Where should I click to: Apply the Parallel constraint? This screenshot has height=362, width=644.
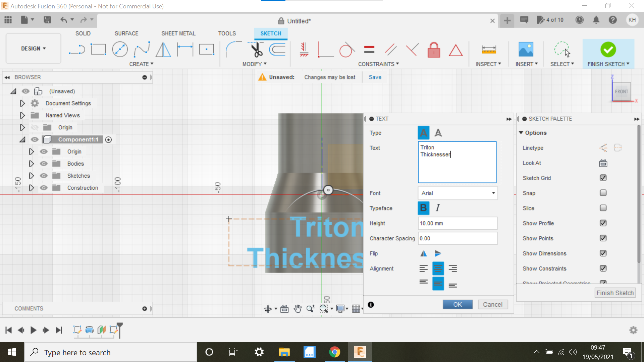[391, 50]
